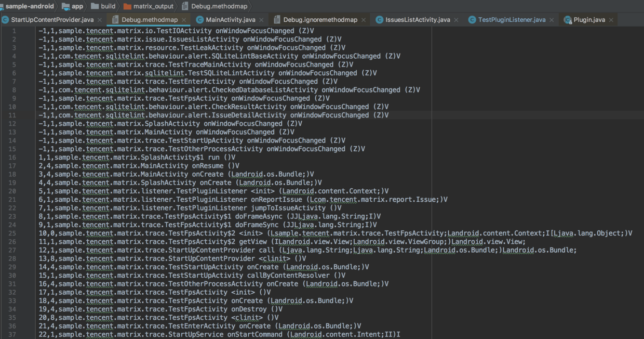Click the TestPluginListener.java tab class icon
The height and width of the screenshot is (339, 644).
click(472, 20)
